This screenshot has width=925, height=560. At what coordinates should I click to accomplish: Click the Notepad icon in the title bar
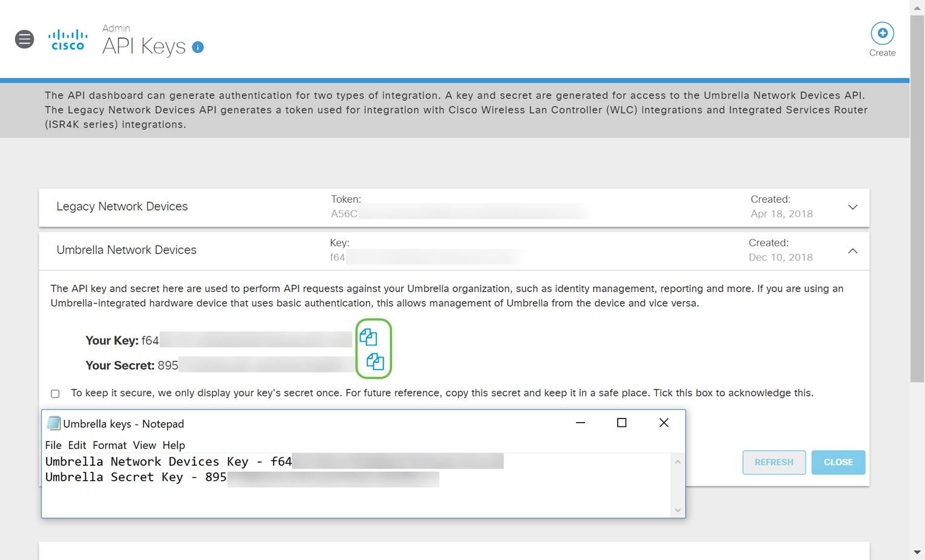(54, 423)
